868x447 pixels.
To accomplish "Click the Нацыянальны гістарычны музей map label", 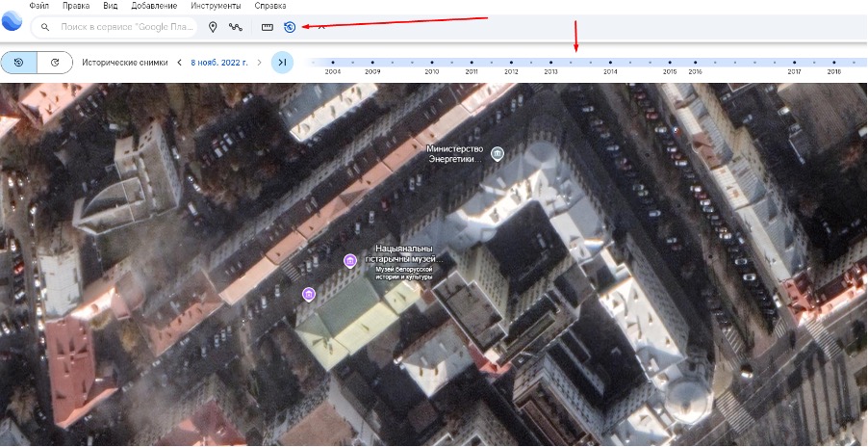I will click(x=404, y=253).
